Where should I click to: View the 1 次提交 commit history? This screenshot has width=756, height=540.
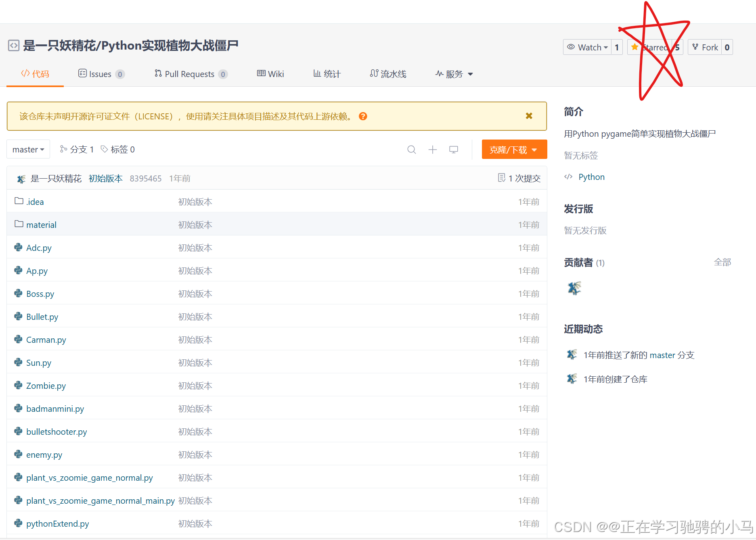point(519,178)
